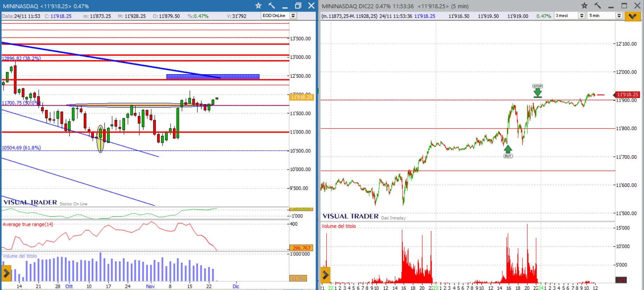The width and height of the screenshot is (644, 290).
Task: Click the Nov month label on the time axis
Action: point(150,286)
